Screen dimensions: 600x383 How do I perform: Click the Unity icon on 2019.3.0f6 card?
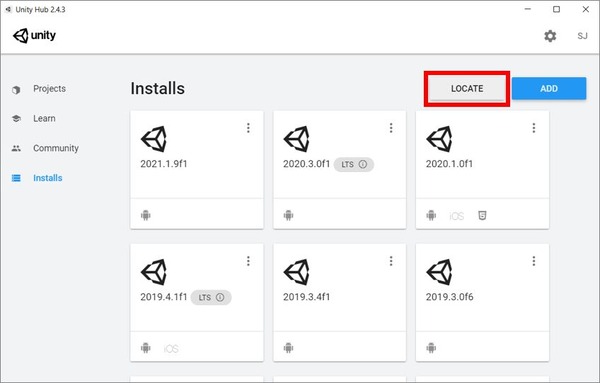[439, 272]
